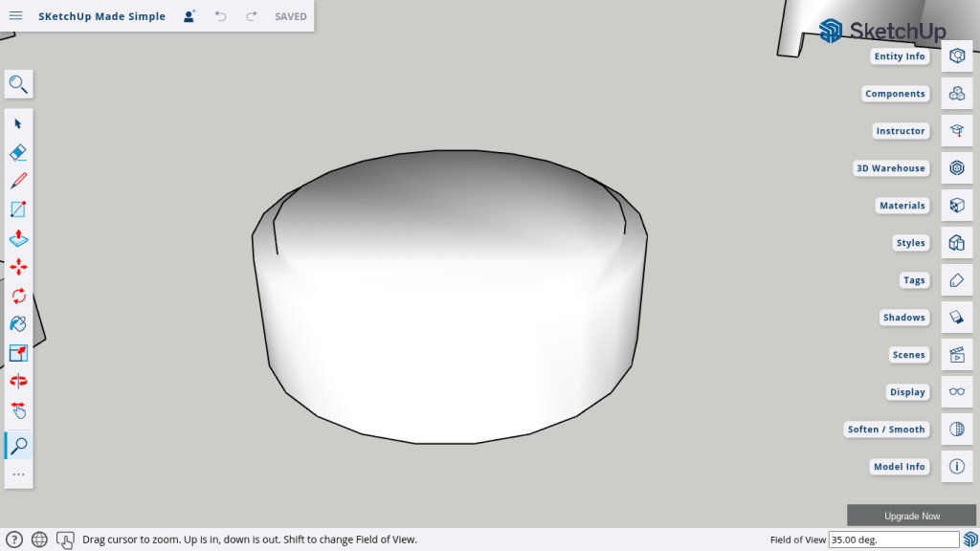
Task: Select the Eraser tool
Action: pyautogui.click(x=18, y=152)
